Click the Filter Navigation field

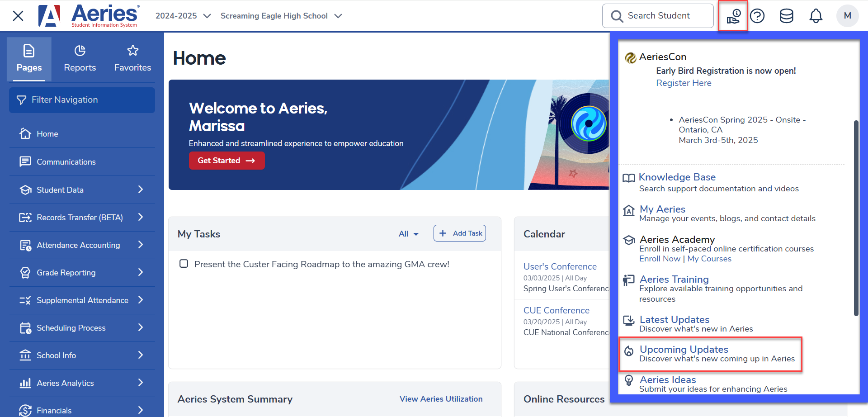tap(82, 100)
